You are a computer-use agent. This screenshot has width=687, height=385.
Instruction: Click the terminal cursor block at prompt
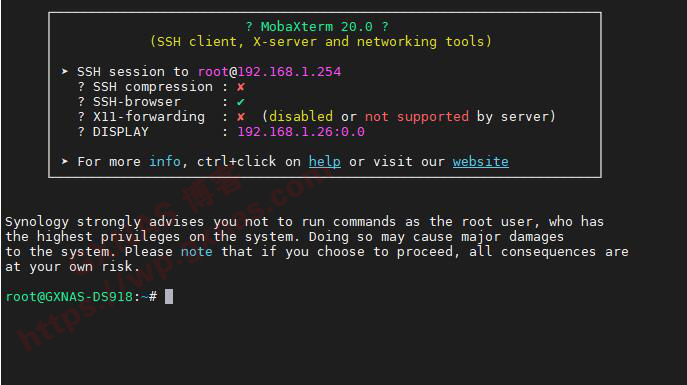(x=169, y=297)
